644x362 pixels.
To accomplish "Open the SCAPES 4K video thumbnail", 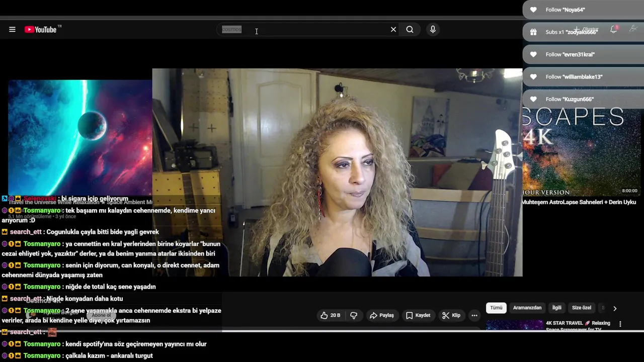I will pyautogui.click(x=583, y=152).
